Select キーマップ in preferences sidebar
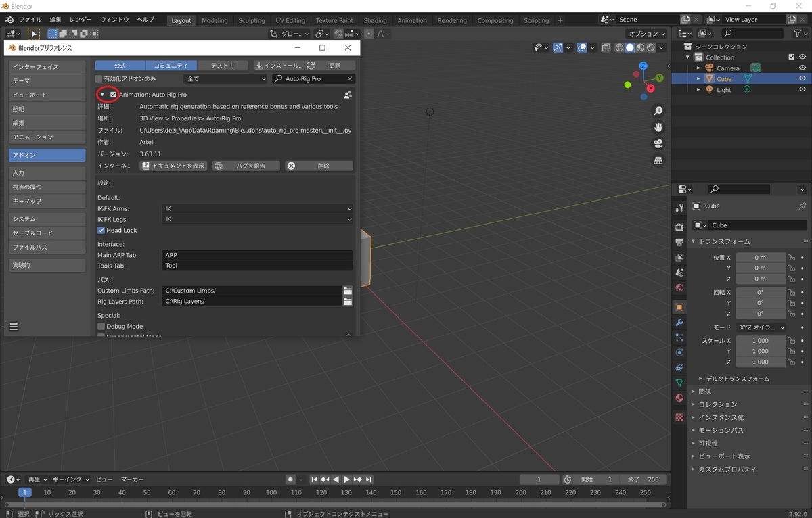Image resolution: width=812 pixels, height=518 pixels. 47,201
